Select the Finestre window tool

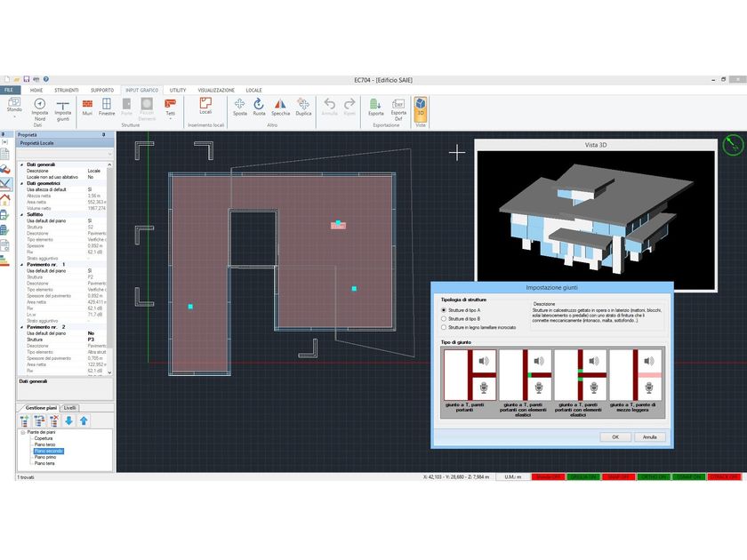click(x=107, y=108)
